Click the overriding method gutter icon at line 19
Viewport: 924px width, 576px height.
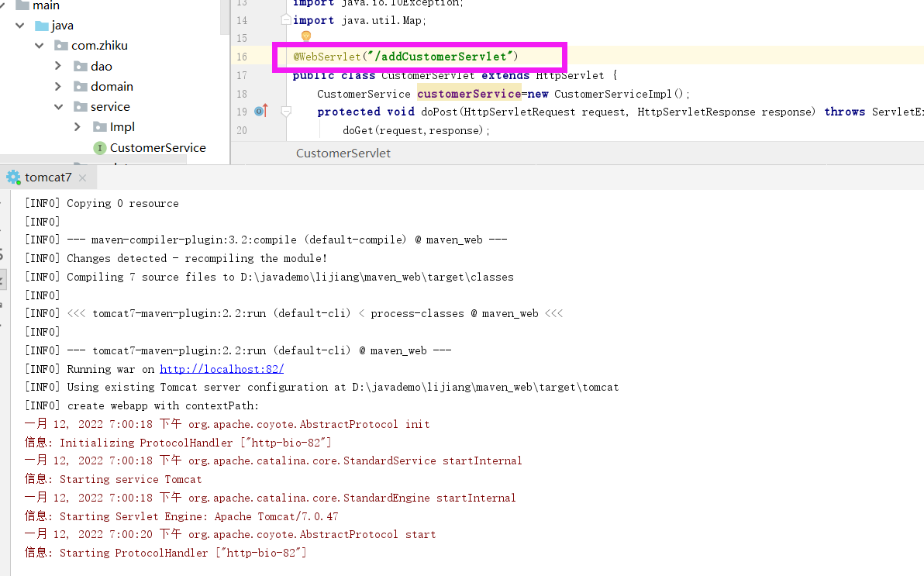pos(261,111)
